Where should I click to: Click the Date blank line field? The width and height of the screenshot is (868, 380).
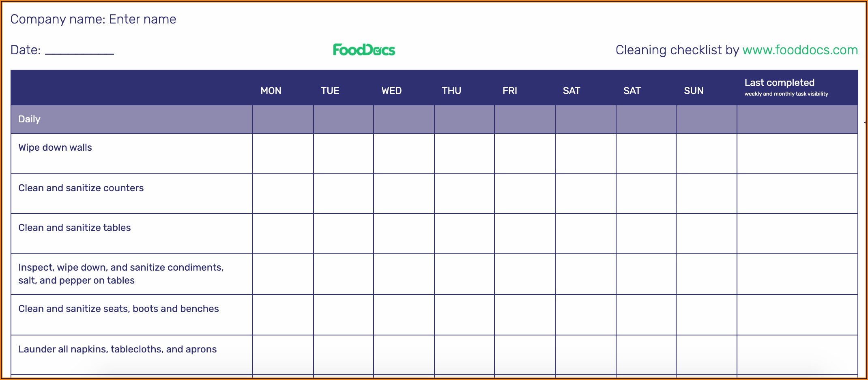(79, 50)
